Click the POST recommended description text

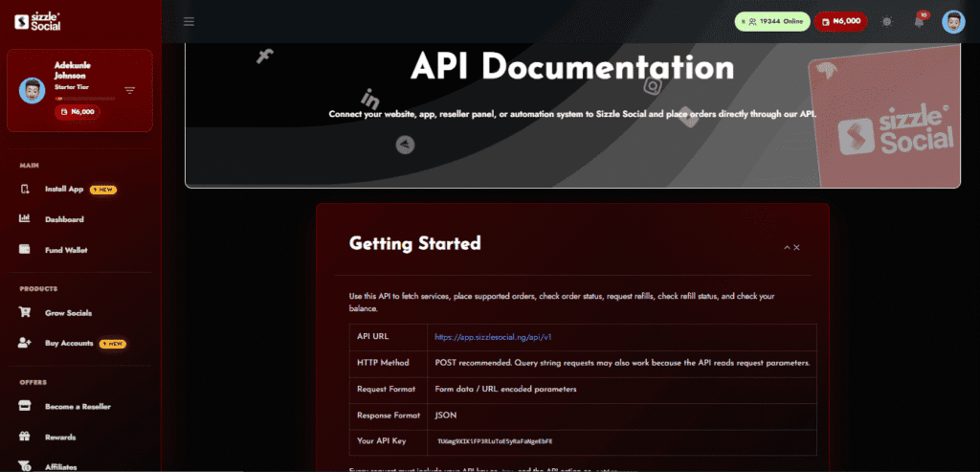[622, 363]
